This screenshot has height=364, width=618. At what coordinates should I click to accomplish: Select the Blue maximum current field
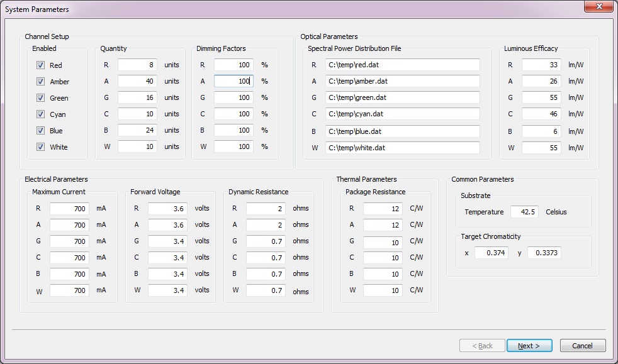69,274
